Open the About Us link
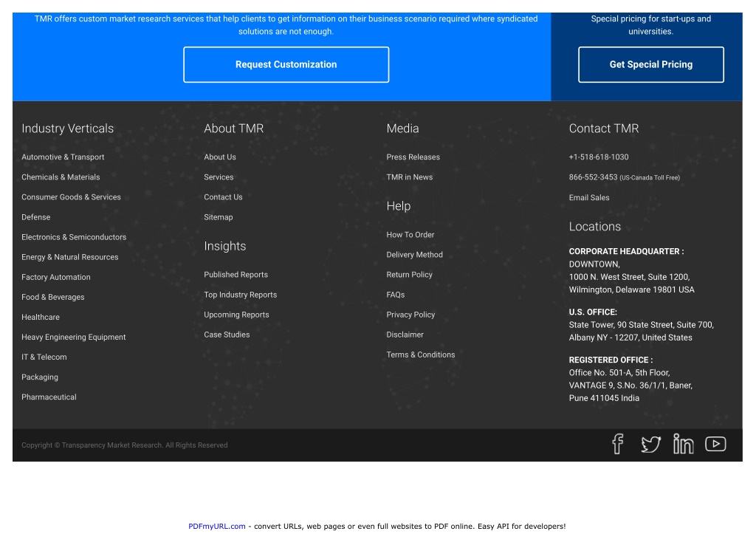This screenshot has width=756, height=534. click(220, 157)
